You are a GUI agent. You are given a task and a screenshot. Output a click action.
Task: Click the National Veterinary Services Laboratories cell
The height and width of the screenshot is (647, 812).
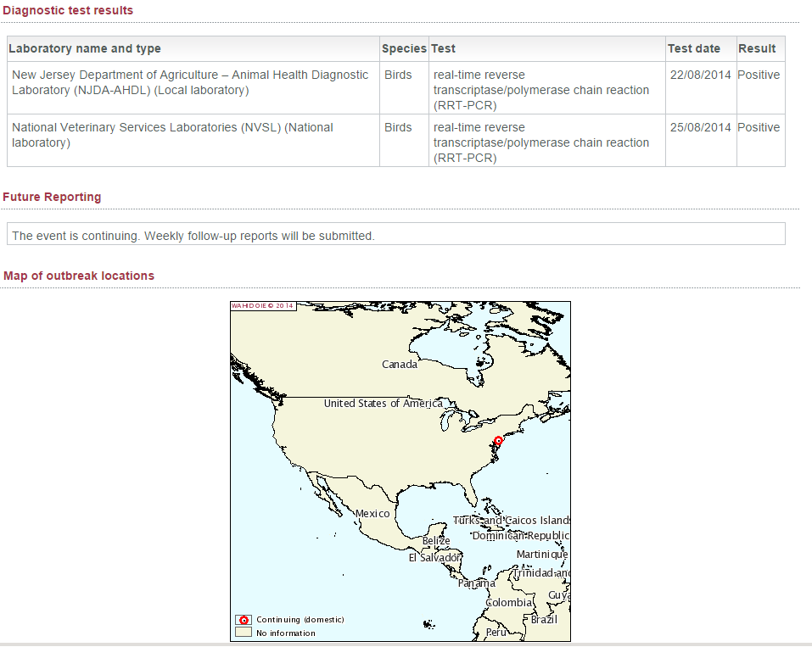click(x=193, y=140)
